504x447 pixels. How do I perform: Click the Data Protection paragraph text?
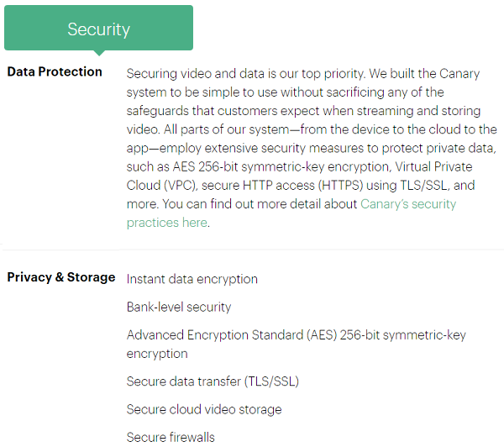click(x=312, y=148)
